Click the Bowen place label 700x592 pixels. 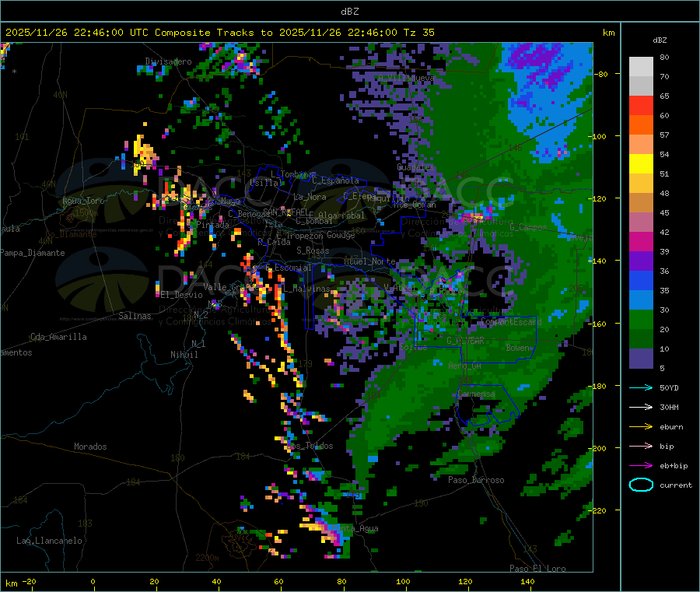[517, 348]
